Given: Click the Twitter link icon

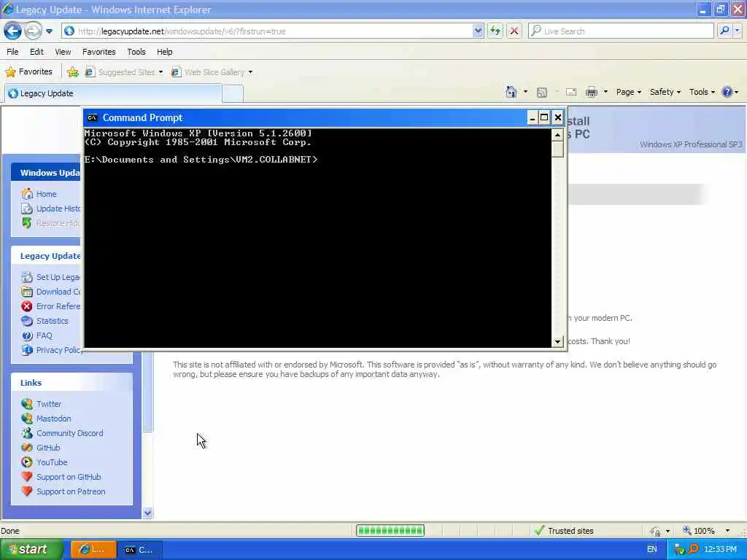Looking at the screenshot, I should tap(27, 404).
